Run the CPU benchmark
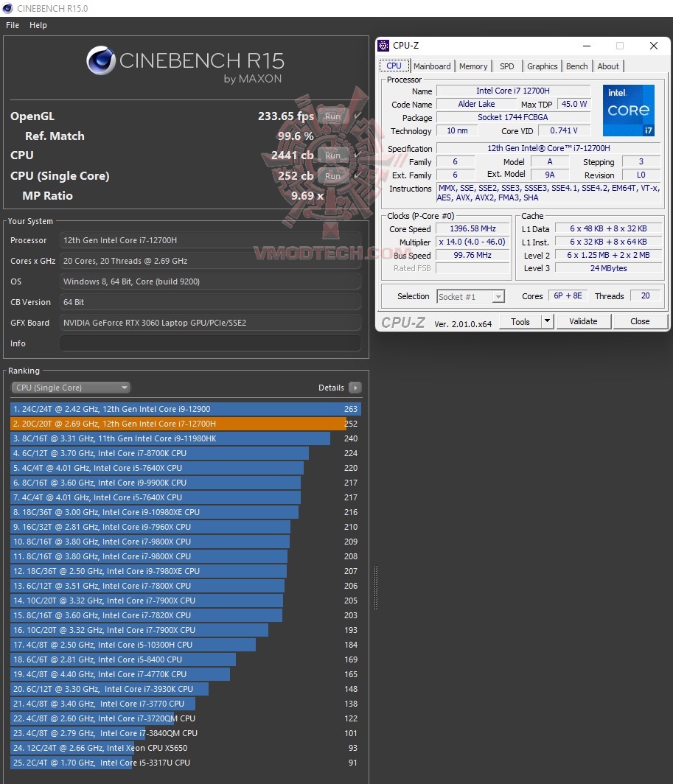The image size is (673, 784). [332, 155]
